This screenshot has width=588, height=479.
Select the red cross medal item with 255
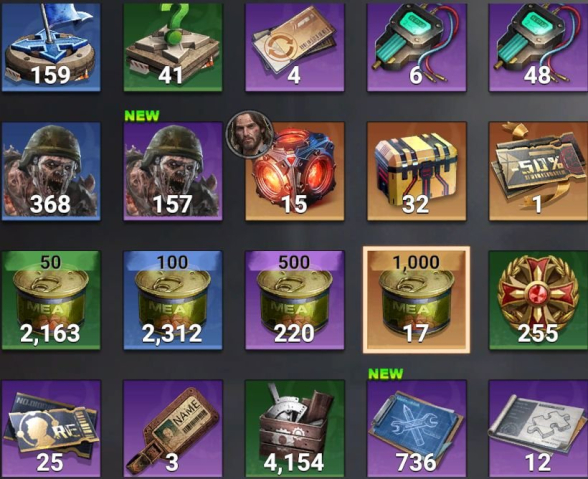[x=538, y=300]
